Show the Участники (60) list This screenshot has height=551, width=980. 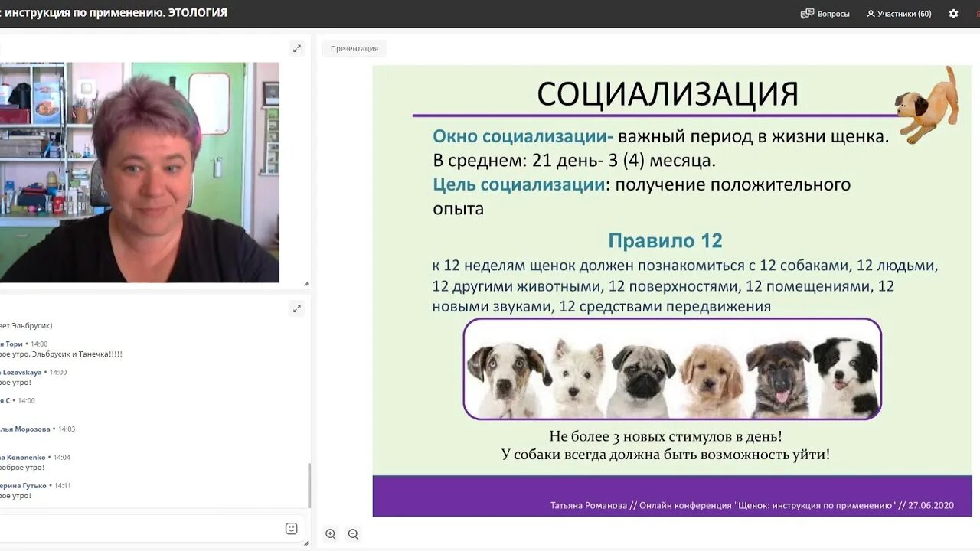(x=899, y=14)
